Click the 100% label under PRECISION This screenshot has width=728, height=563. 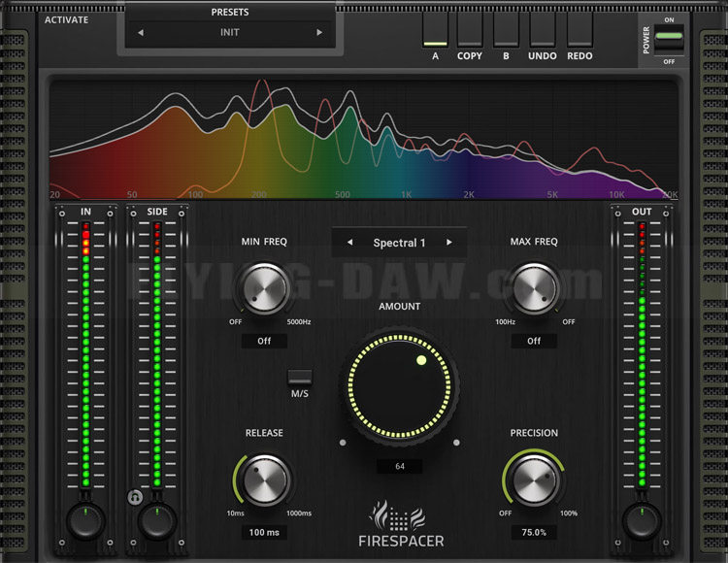569,513
